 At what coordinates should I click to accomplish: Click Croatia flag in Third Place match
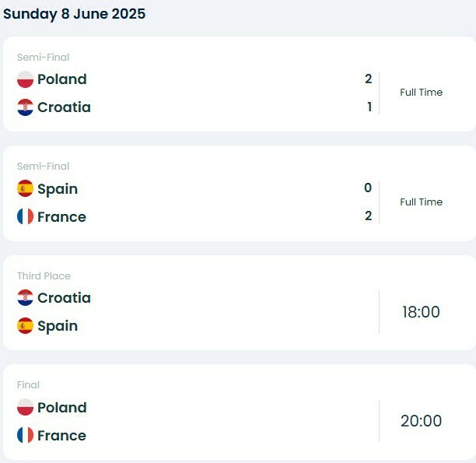(25, 298)
